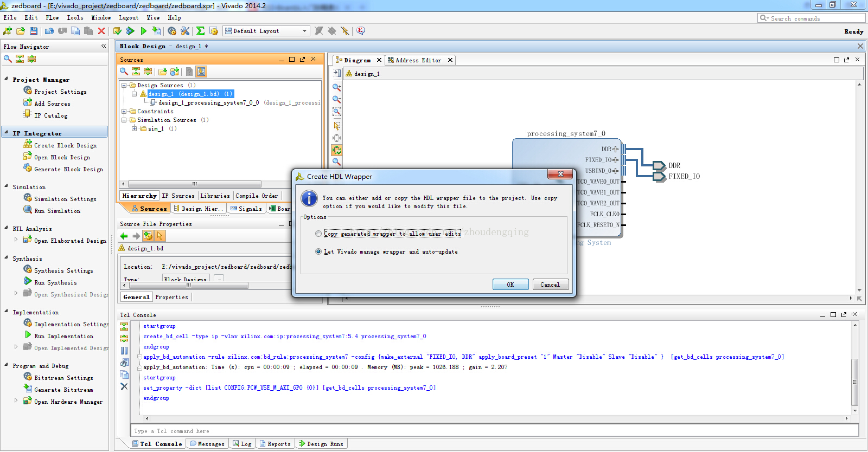Click OK in Create HDL Wrapper dialog
The height and width of the screenshot is (452, 868).
click(510, 285)
